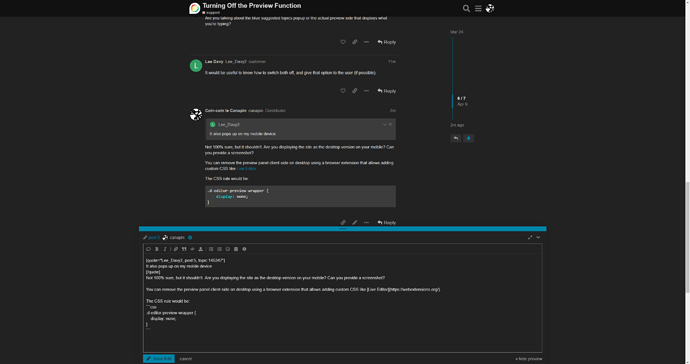This screenshot has height=364, width=690.
Task: Open the support category link under the title
Action: point(211,13)
